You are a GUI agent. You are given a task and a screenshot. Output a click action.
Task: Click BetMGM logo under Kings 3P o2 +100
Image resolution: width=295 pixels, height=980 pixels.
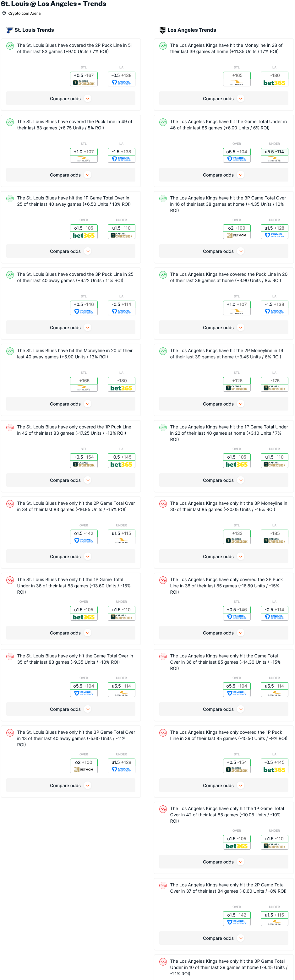237,236
